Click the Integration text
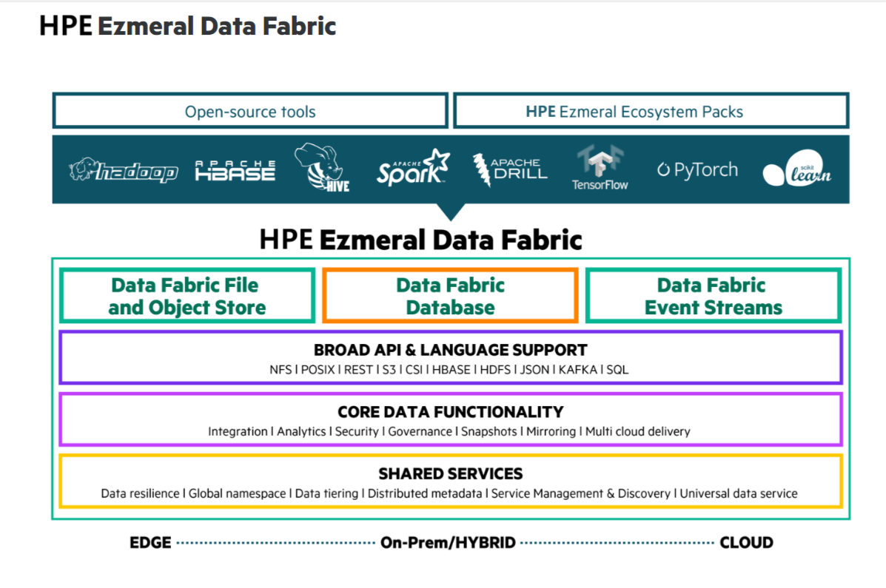This screenshot has height=588, width=886. point(238,431)
